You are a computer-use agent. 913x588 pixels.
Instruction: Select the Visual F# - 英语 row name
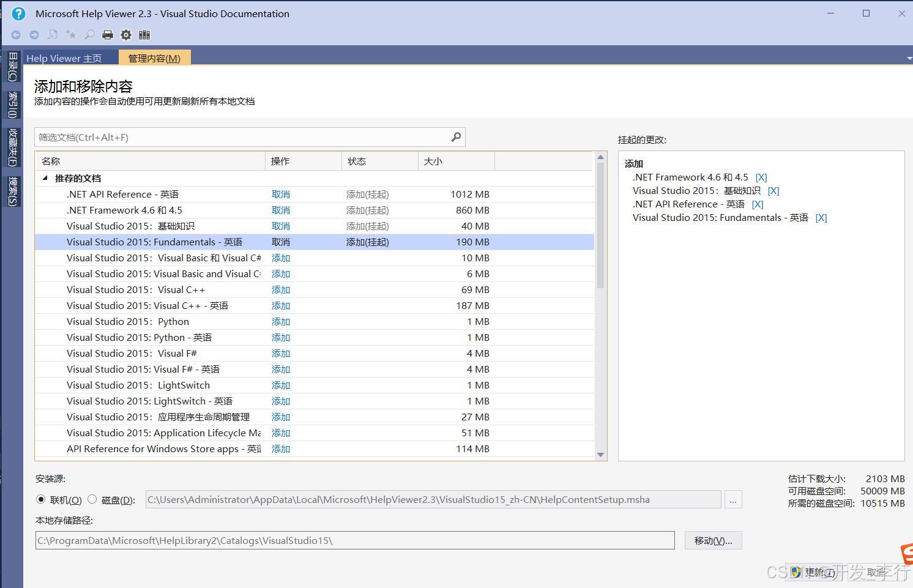pyautogui.click(x=143, y=369)
